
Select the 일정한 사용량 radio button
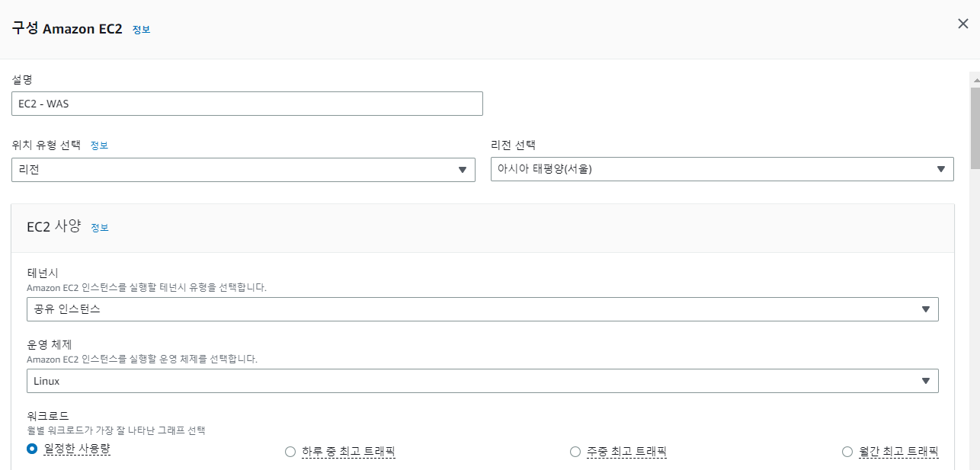point(32,449)
